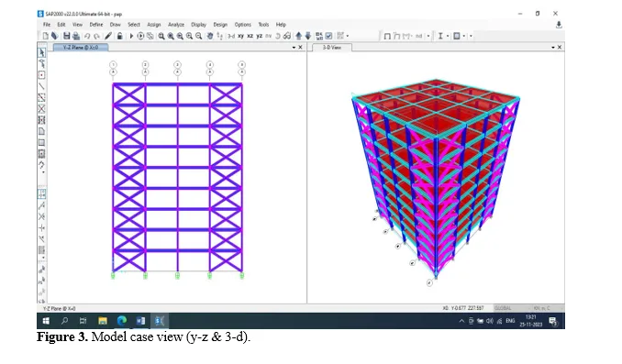622x364 pixels.
Task: Click the Move Up in List arrow
Action: click(x=299, y=36)
